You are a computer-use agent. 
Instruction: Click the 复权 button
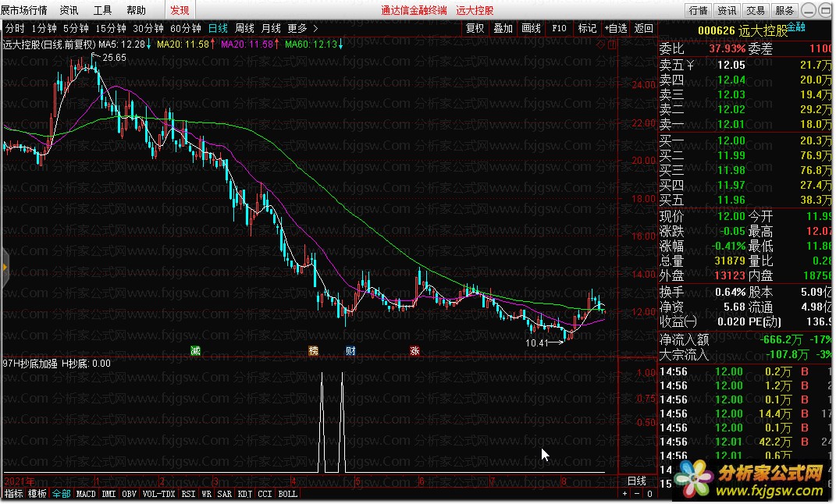(475, 28)
